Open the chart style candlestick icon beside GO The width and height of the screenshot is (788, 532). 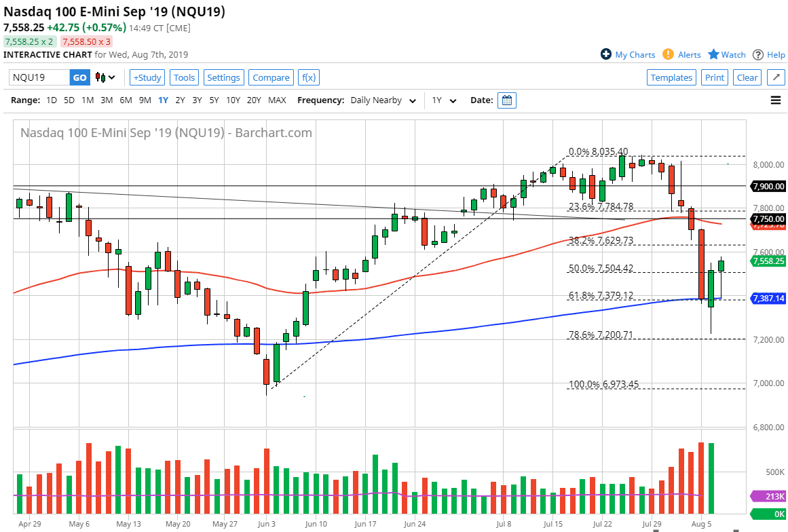coord(98,77)
